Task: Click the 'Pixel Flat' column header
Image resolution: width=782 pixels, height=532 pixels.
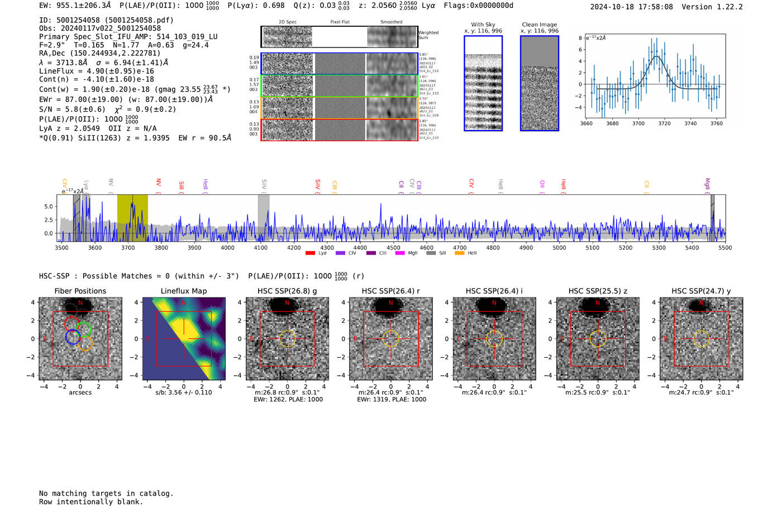Action: 340,22
